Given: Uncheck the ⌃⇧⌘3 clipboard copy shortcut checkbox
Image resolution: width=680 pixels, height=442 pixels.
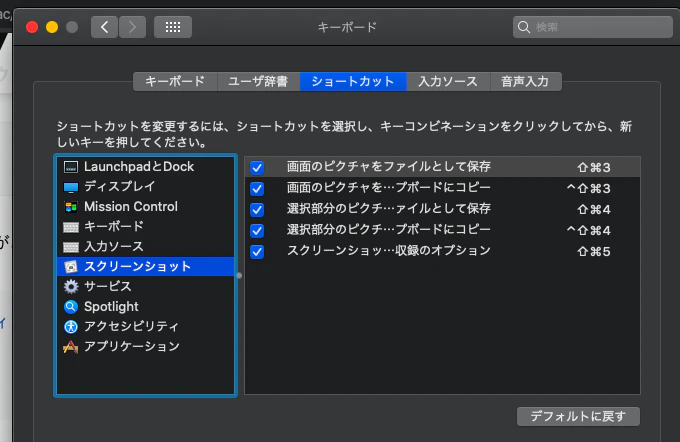Looking at the screenshot, I should (x=257, y=189).
